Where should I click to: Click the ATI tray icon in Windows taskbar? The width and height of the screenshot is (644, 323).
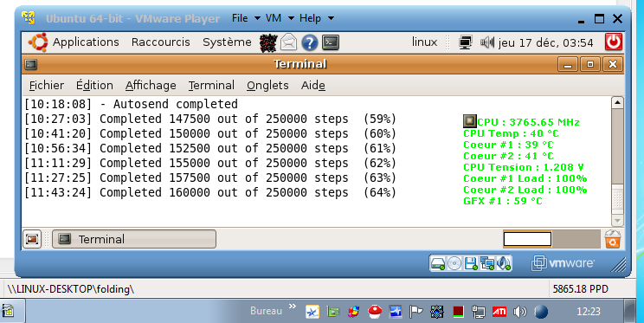pos(499,312)
